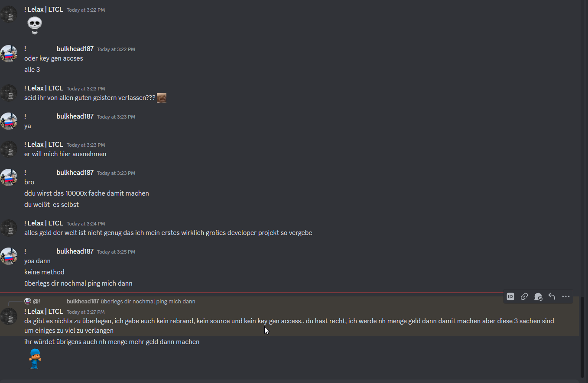Open bulkhead187 avatar beside the 'bro' message

(8, 177)
